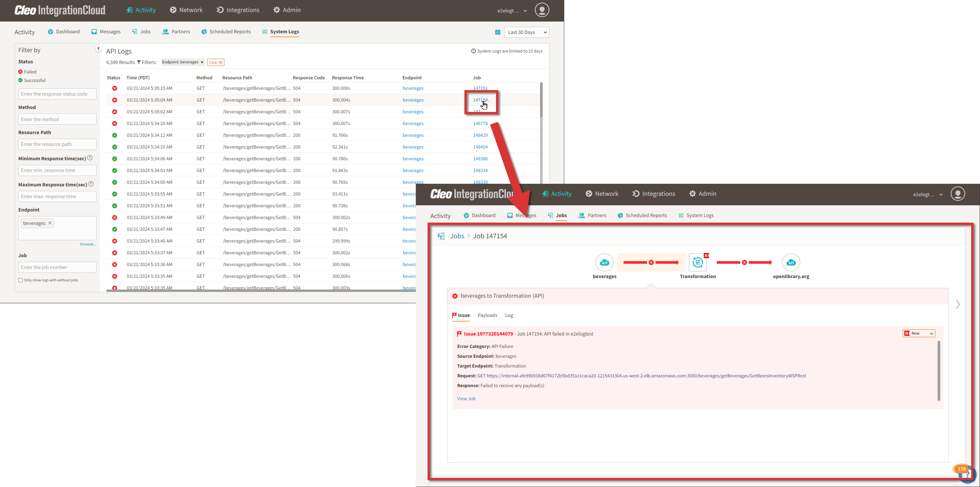The height and width of the screenshot is (487, 980).
Task: Click the failed status icon for the 5:35:15 AM log
Action: point(114,88)
